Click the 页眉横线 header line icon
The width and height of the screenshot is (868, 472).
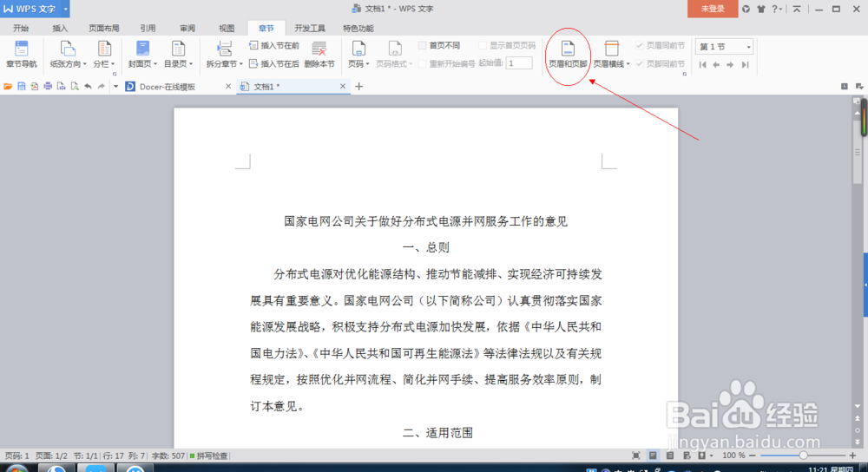611,49
